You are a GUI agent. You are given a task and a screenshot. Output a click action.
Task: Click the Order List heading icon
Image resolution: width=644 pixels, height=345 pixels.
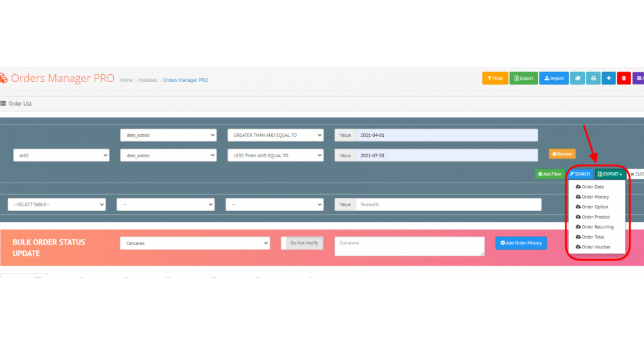(3, 104)
